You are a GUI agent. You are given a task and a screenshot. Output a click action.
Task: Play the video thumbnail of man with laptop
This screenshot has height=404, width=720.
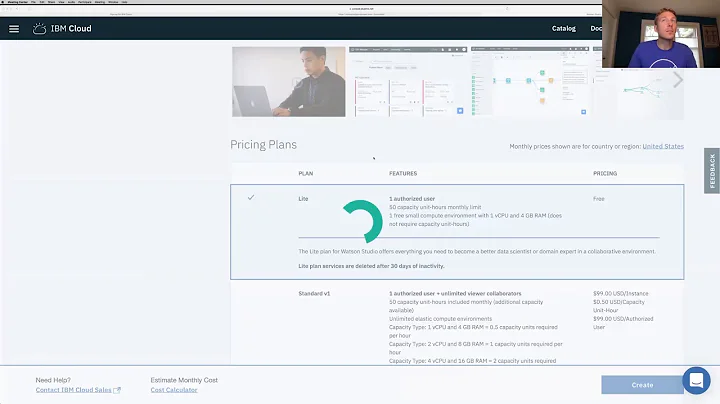tap(288, 82)
